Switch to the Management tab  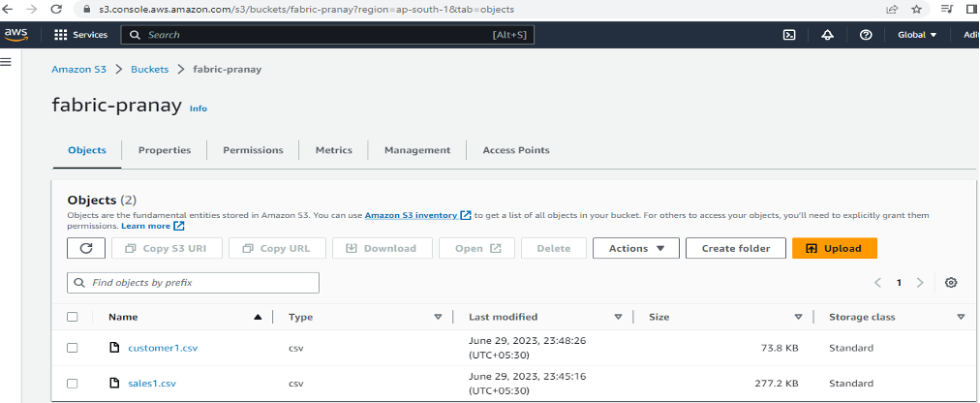click(417, 150)
